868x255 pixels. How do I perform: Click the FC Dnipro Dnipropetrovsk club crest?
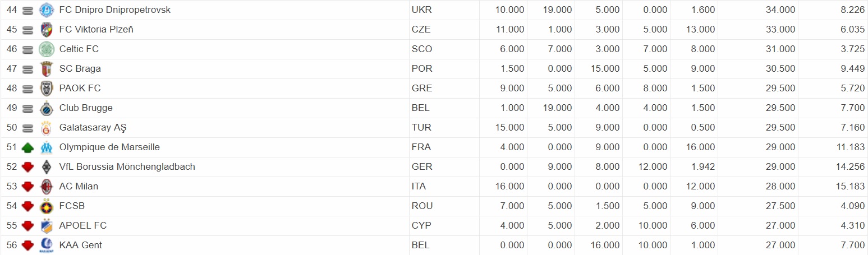[46, 10]
